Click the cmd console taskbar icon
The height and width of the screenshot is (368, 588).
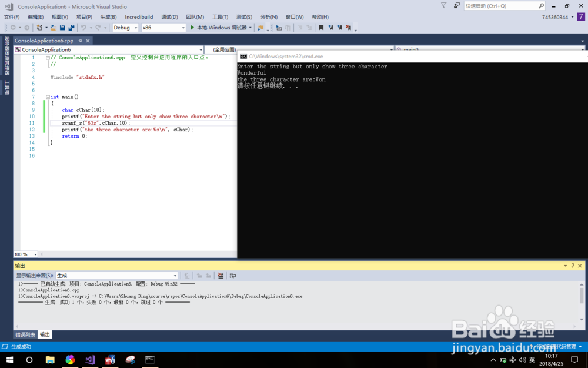(149, 360)
